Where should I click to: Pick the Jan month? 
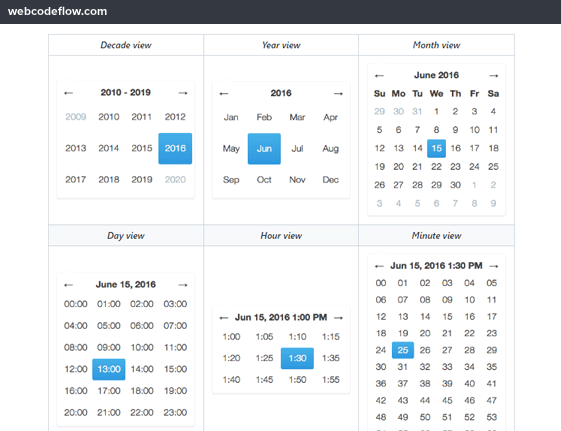click(231, 117)
